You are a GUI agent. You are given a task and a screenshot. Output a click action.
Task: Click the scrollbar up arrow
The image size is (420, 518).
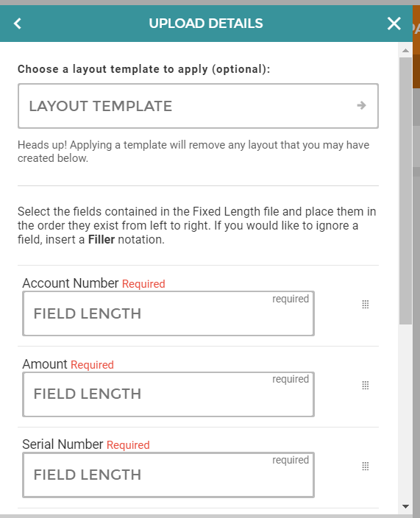point(405,51)
